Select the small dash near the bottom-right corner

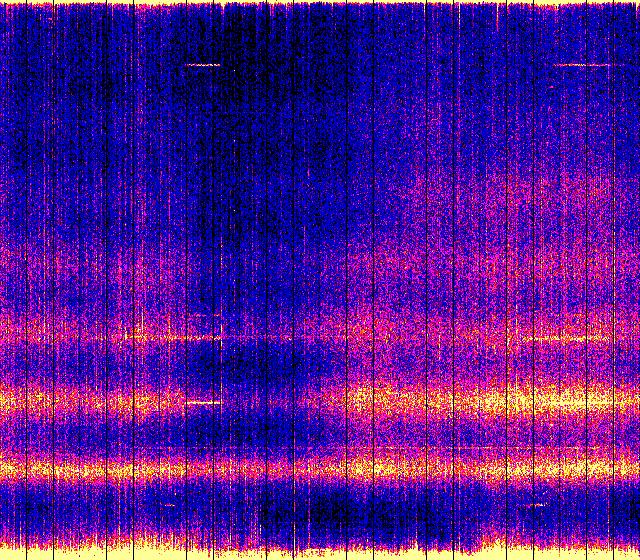[535, 505]
